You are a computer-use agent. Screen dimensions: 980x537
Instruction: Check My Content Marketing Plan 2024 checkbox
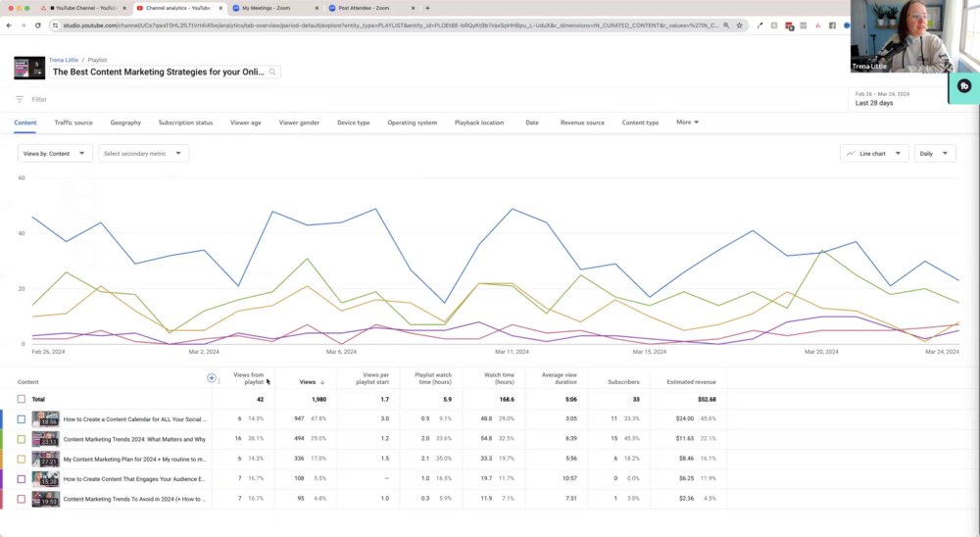pos(22,459)
